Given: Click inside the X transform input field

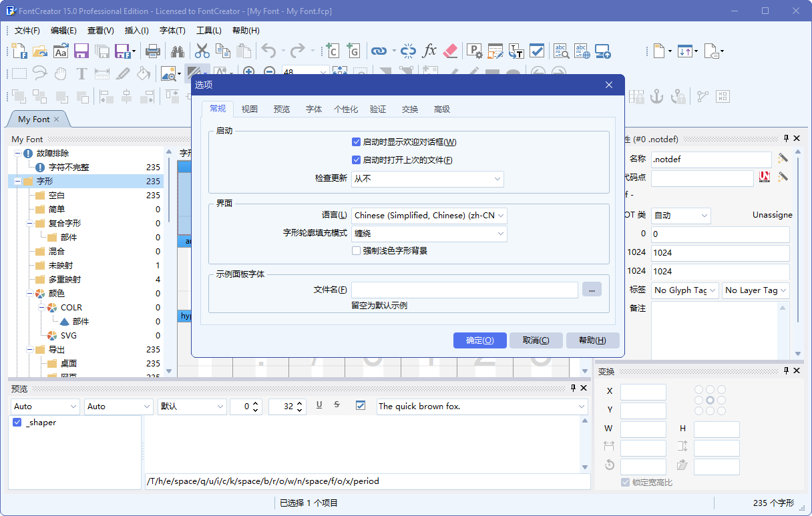Looking at the screenshot, I should pos(642,391).
